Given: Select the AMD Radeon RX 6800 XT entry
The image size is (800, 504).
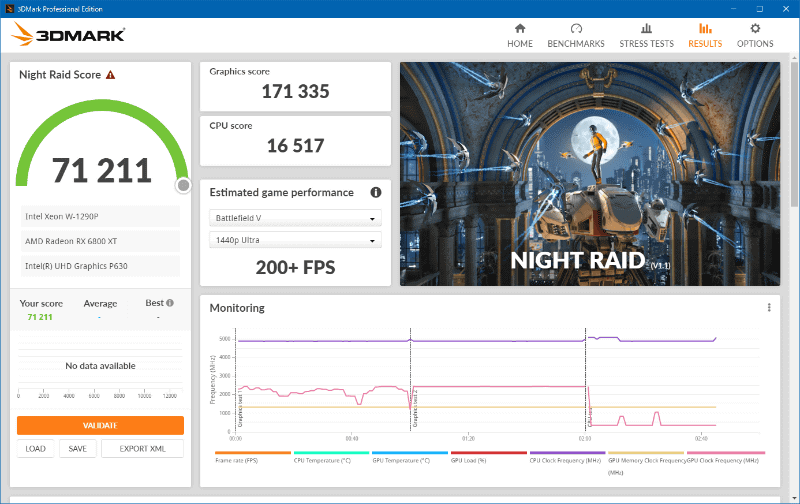Looking at the screenshot, I should coord(100,241).
